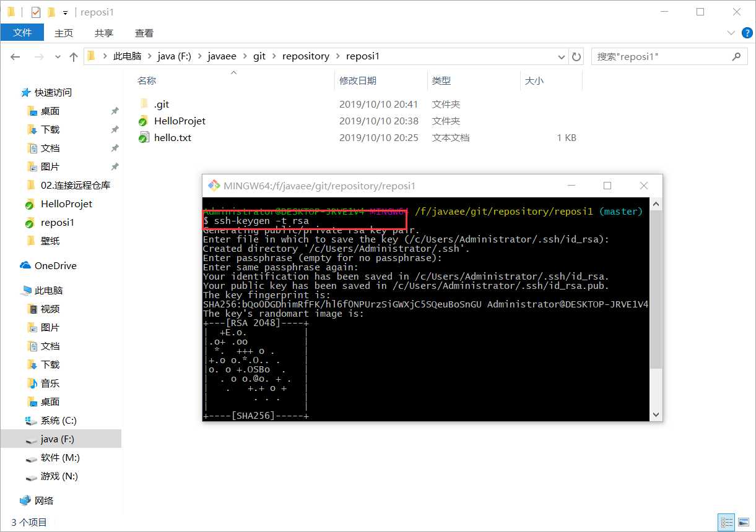Click 此电脑 in the address bar
The image size is (756, 532).
coord(127,56)
